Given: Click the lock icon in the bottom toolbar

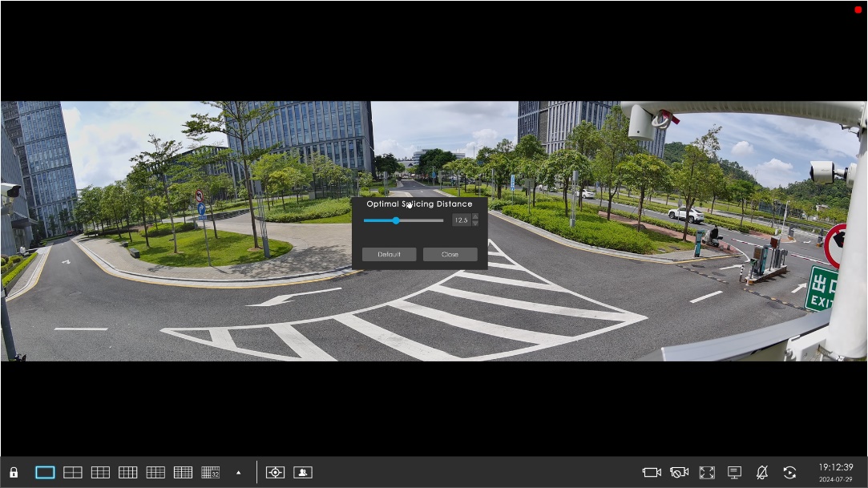Looking at the screenshot, I should [14, 473].
